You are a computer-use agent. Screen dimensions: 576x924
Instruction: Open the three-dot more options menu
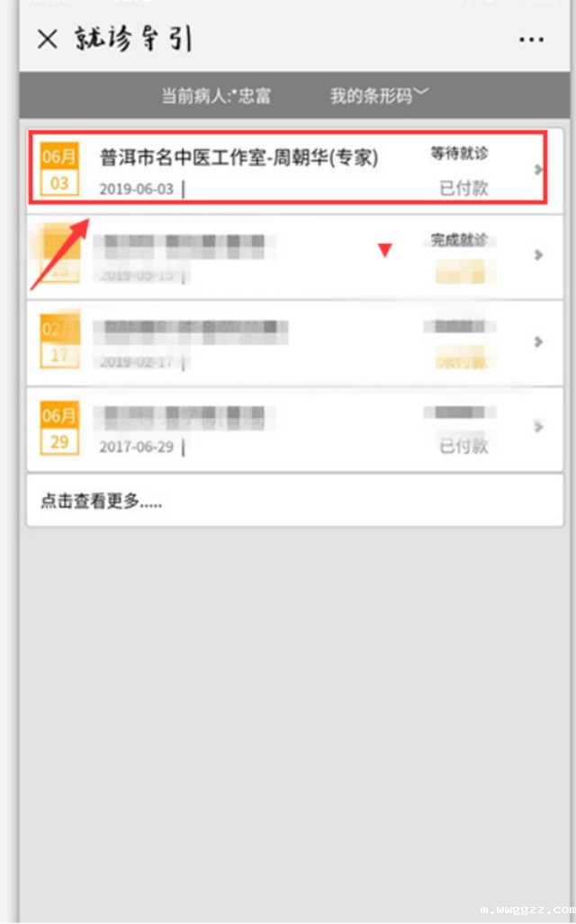coord(531,40)
